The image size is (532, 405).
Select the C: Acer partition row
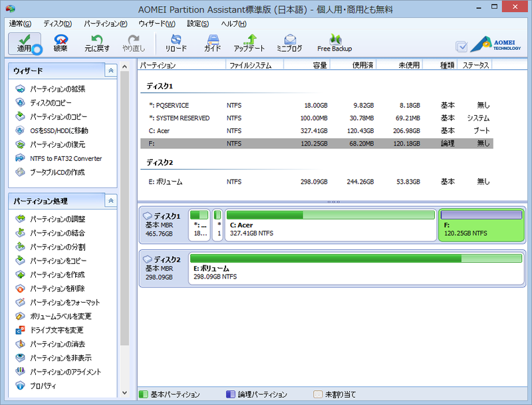pos(317,131)
